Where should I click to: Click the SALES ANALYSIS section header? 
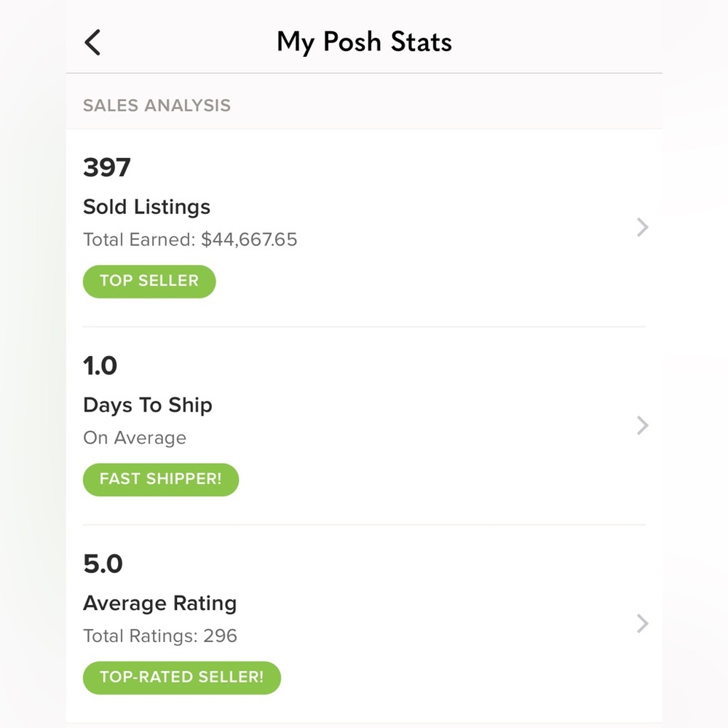pos(157,105)
